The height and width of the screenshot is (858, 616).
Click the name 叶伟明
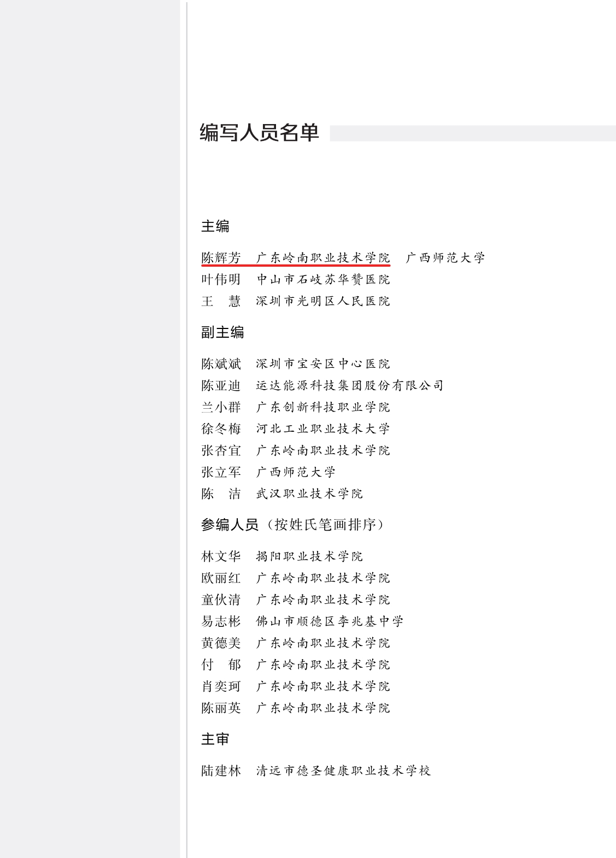tap(221, 279)
